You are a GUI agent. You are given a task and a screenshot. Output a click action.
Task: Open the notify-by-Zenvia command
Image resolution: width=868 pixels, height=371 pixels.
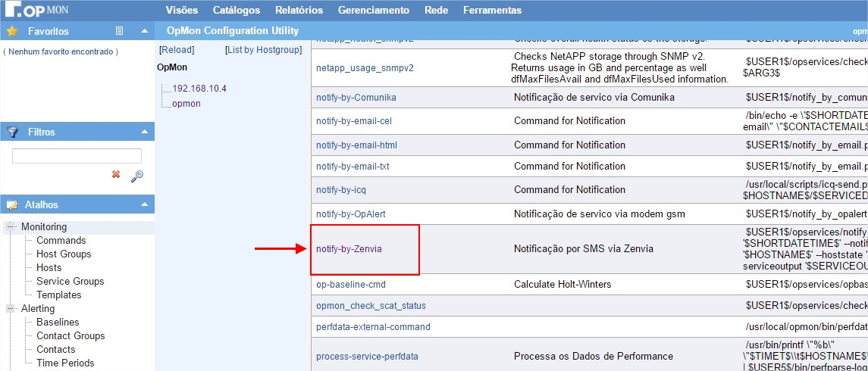tap(354, 248)
